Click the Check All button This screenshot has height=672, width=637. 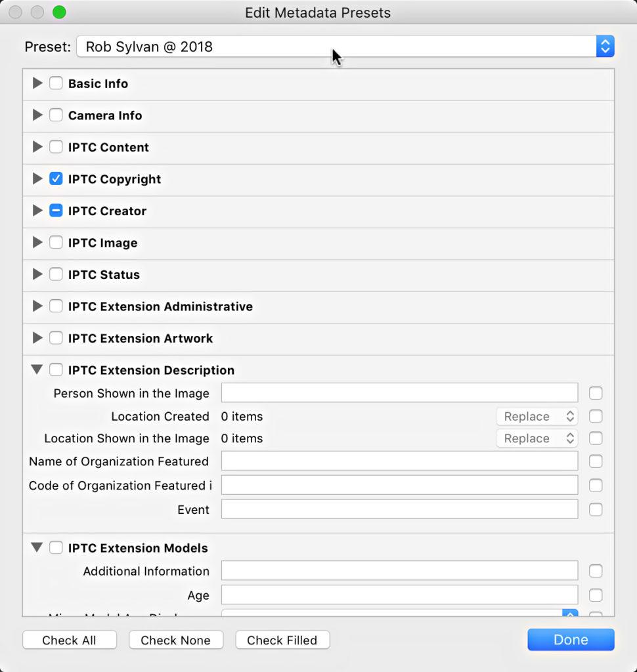pyautogui.click(x=69, y=640)
